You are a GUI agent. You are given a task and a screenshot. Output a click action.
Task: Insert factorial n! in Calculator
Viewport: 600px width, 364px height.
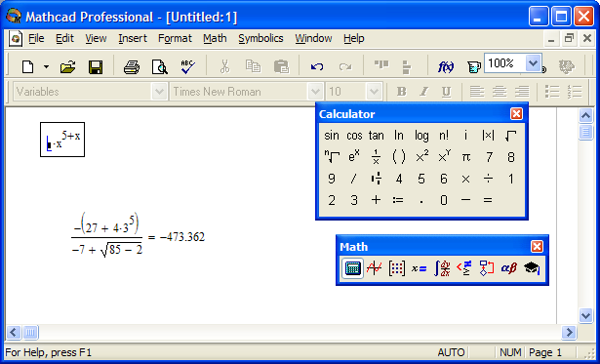click(444, 136)
